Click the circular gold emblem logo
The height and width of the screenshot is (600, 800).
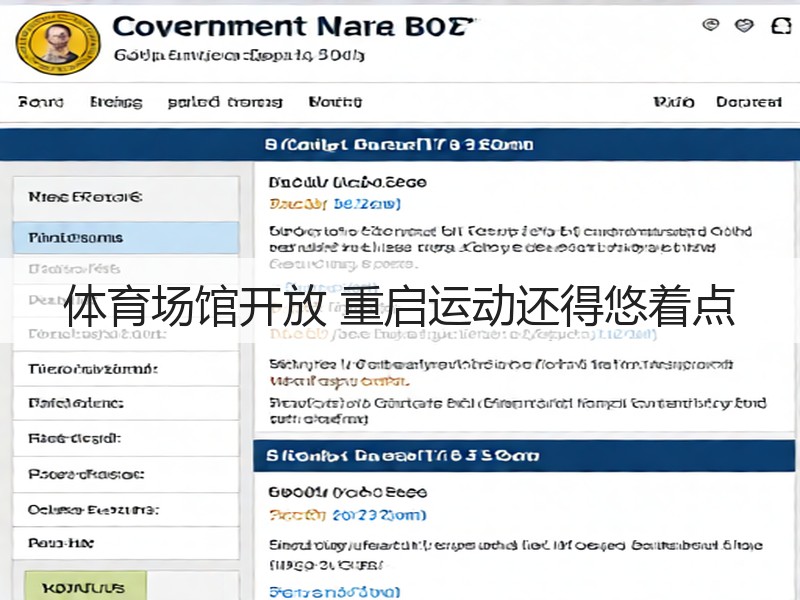(58, 43)
